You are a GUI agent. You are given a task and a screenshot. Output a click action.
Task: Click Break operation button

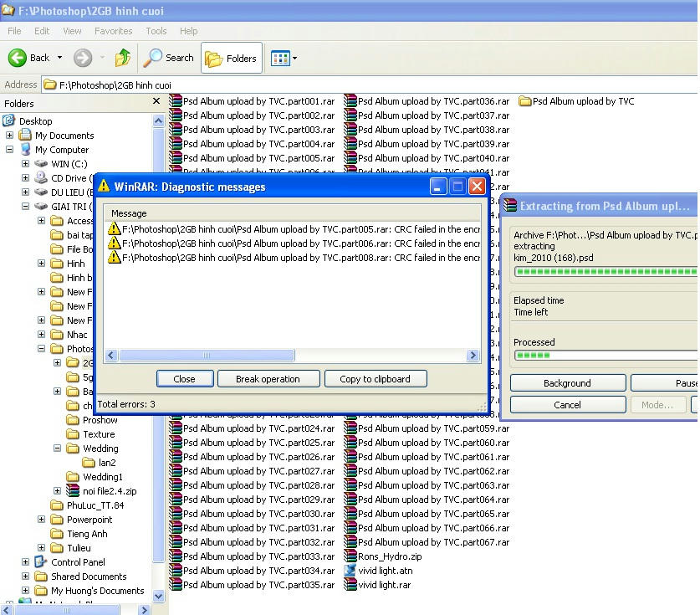268,379
